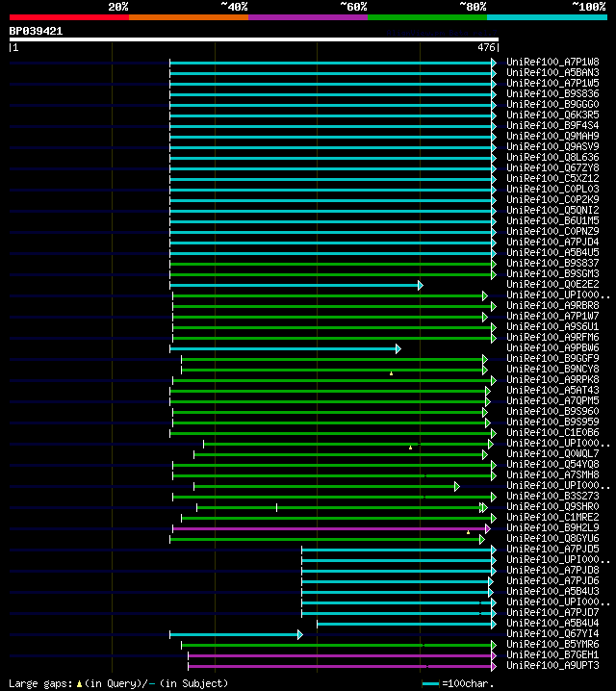Screen dimensions: 616x691
Task: Select hit label UniRef100_B9NCY8
Action: pos(552,369)
